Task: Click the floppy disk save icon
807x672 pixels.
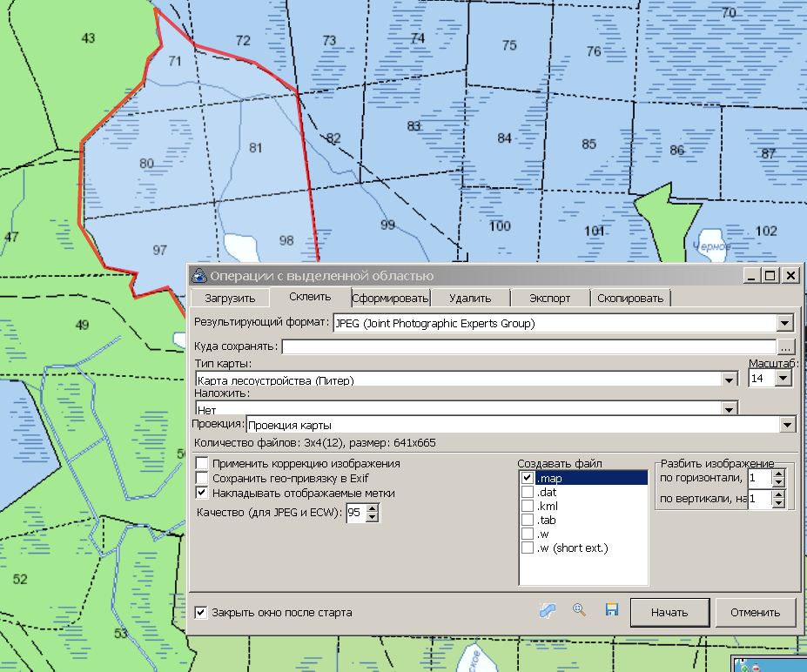Action: click(x=611, y=611)
